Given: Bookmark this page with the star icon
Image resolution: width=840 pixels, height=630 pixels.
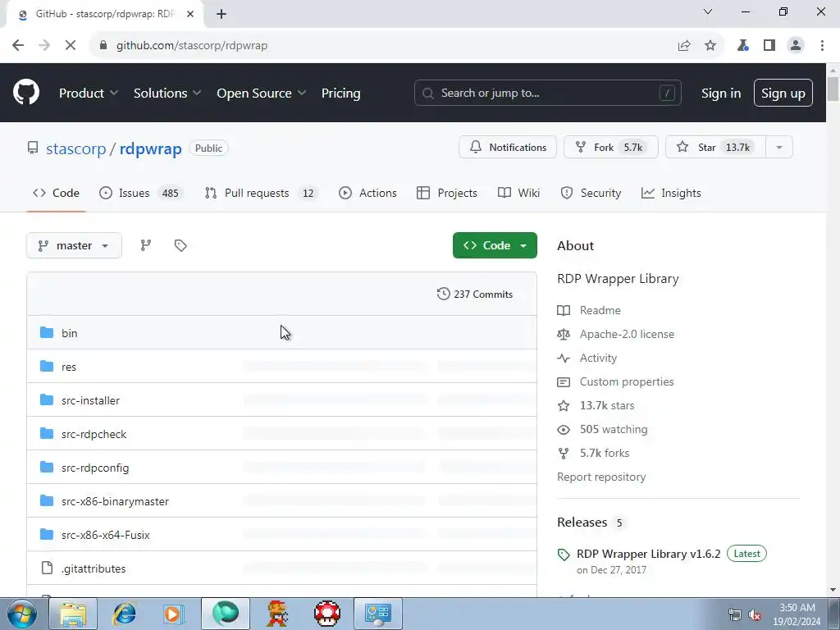Looking at the screenshot, I should tap(710, 46).
